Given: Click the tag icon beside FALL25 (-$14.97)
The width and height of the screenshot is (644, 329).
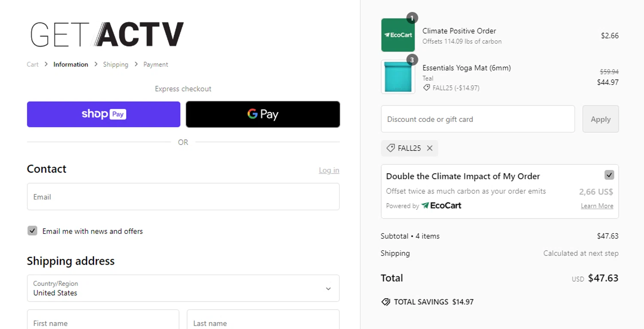Looking at the screenshot, I should 426,88.
